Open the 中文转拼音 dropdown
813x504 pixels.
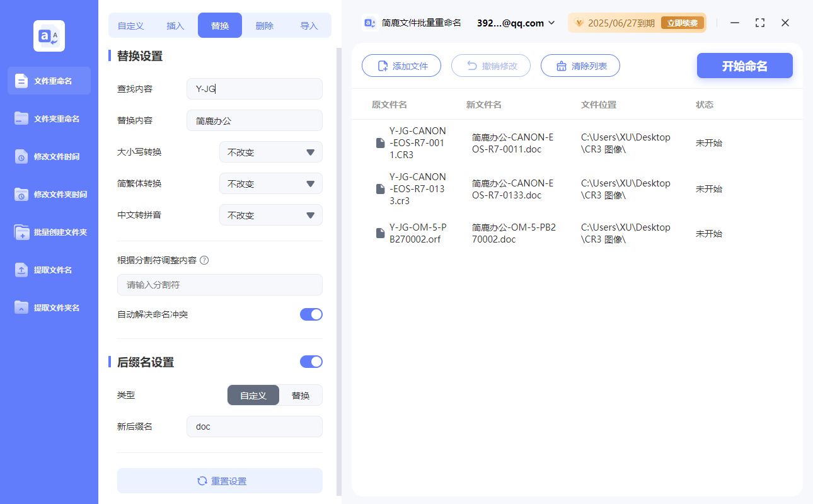(270, 215)
